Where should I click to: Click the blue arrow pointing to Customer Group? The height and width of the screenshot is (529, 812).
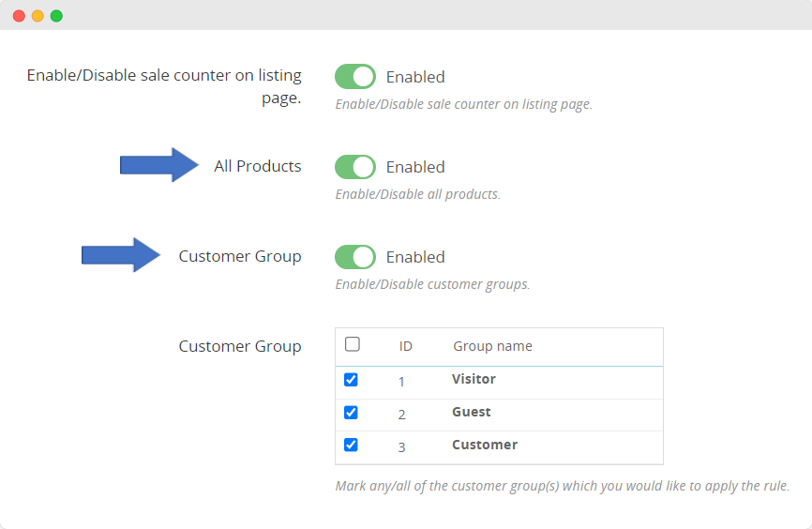[121, 255]
